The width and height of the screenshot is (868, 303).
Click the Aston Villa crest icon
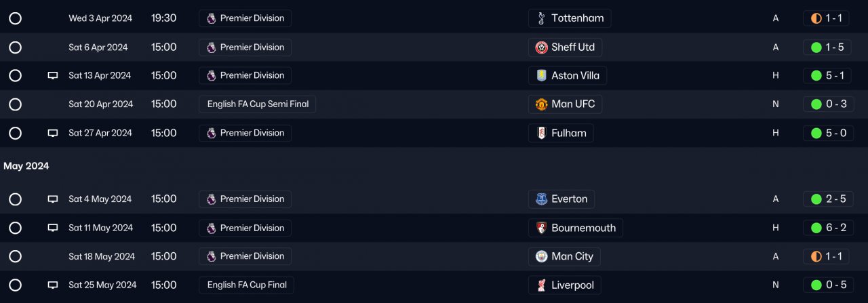(x=541, y=76)
